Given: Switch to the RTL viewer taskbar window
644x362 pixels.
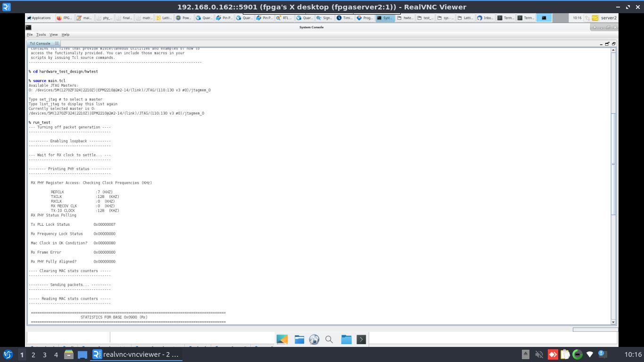Looking at the screenshot, I should click(x=284, y=18).
